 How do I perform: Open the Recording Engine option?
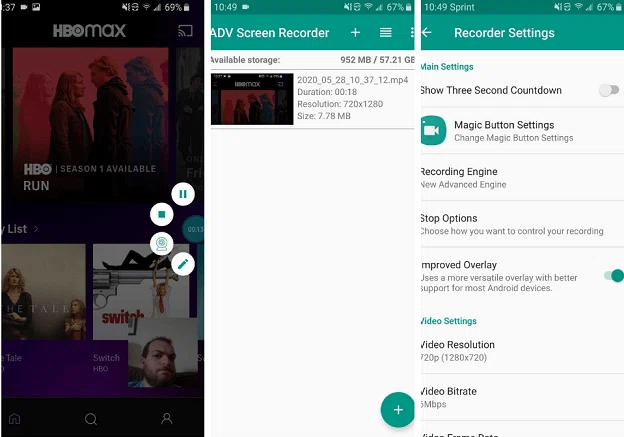coord(522,178)
